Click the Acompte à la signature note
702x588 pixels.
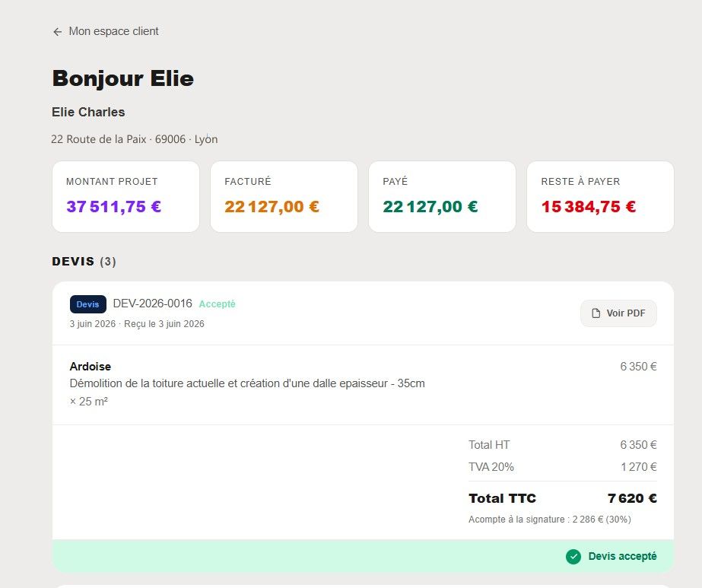point(550,519)
